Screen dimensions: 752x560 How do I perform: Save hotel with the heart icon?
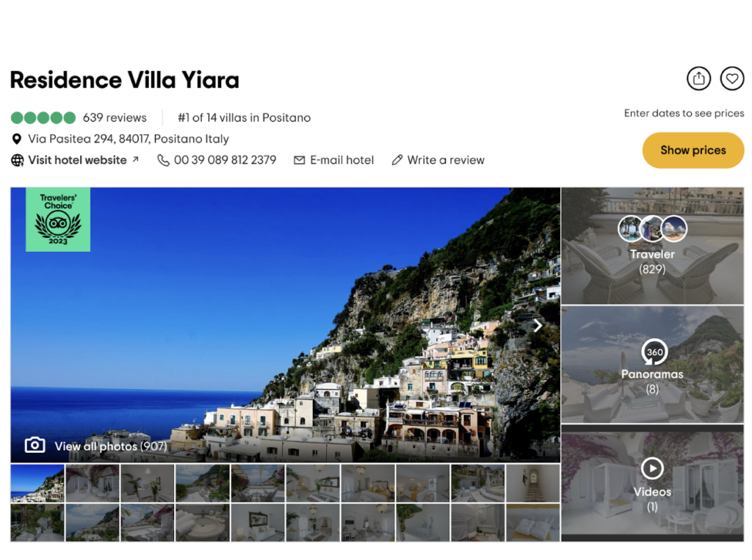click(732, 78)
